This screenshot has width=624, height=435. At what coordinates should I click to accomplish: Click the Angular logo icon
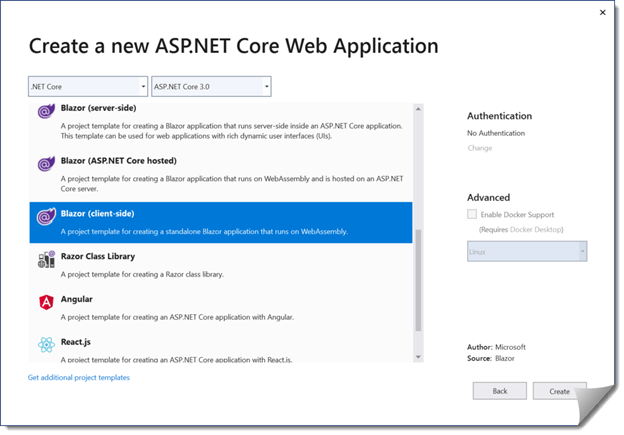point(46,302)
